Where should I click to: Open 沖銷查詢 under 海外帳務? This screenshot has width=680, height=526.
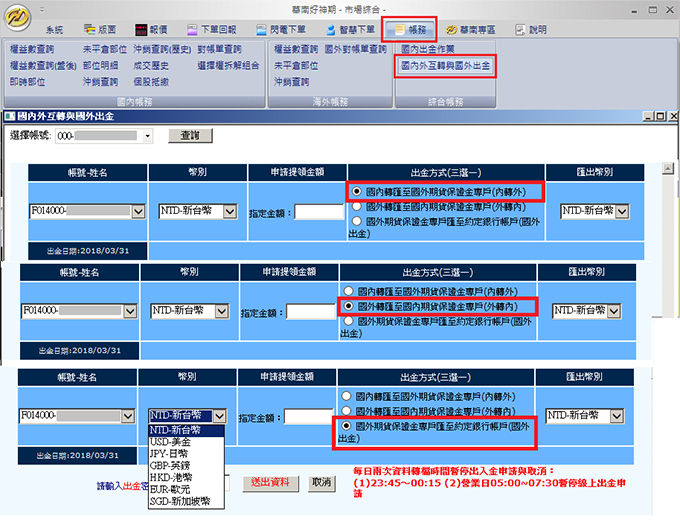pos(291,82)
